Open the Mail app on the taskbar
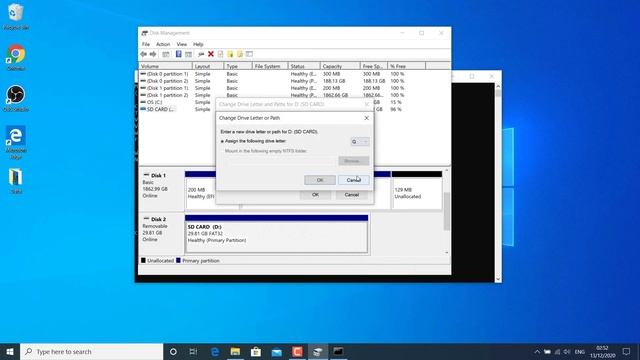The height and width of the screenshot is (360, 640). pyautogui.click(x=277, y=351)
